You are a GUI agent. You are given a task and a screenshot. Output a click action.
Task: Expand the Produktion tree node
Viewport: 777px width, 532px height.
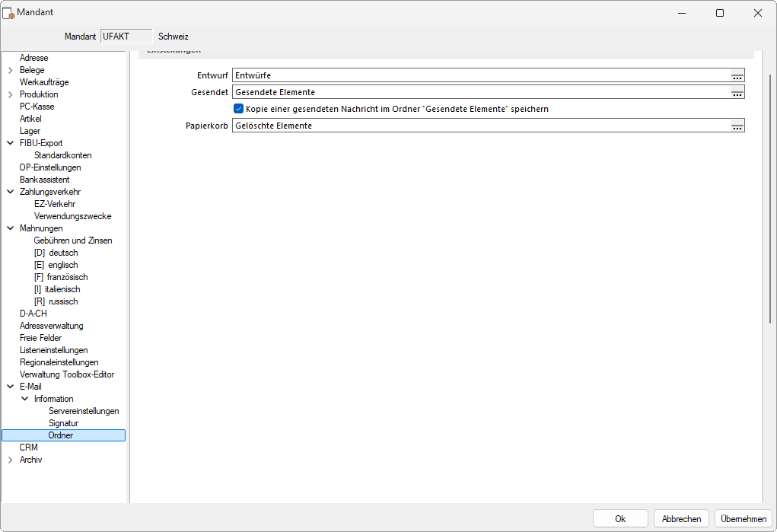11,94
